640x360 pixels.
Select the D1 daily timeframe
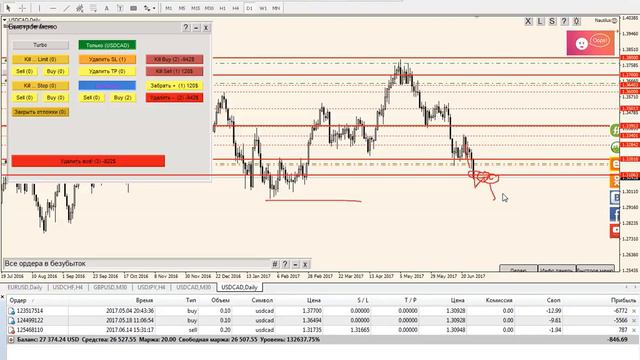pyautogui.click(x=249, y=8)
